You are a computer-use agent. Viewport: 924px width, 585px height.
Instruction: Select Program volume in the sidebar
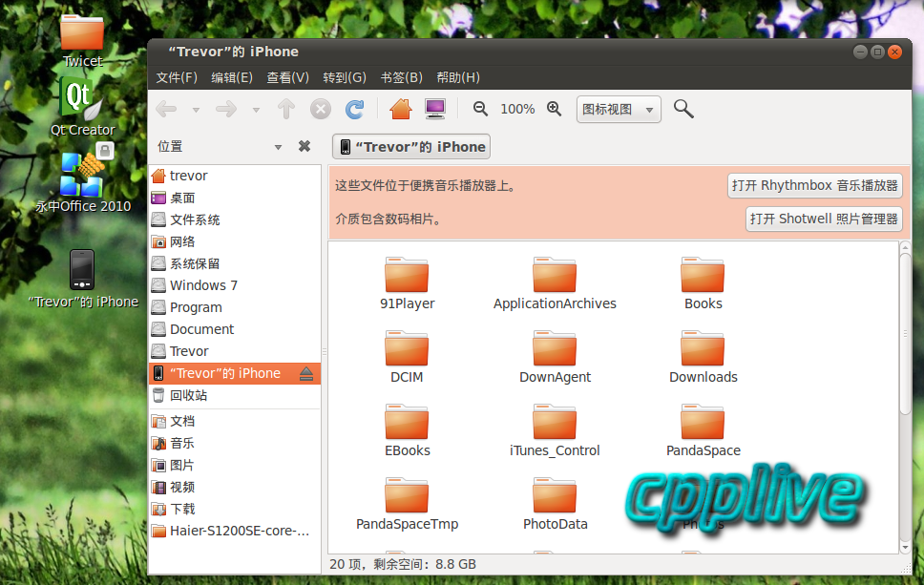pos(235,307)
